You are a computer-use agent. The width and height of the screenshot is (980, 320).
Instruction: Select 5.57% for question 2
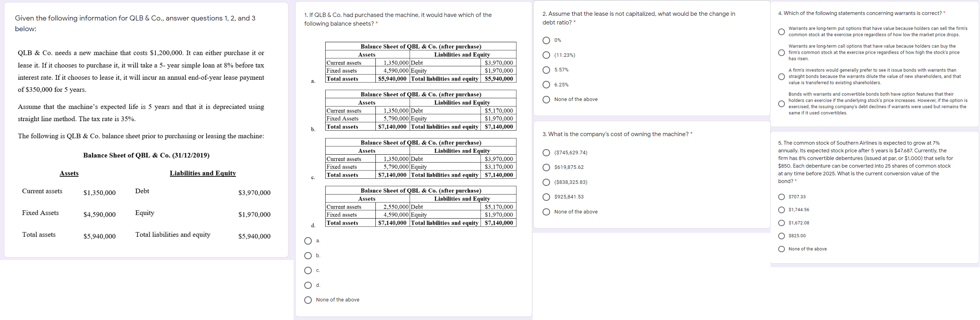(547, 70)
